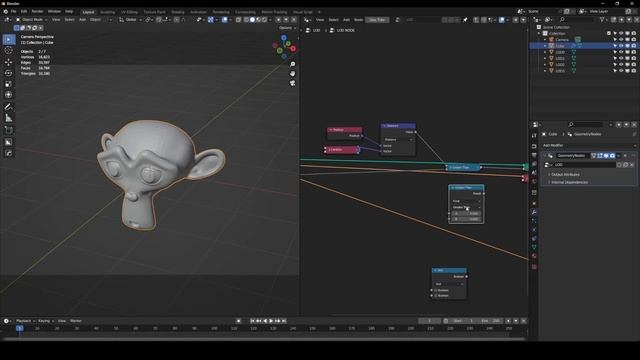The height and width of the screenshot is (360, 640).
Task: Toggle render camera icon for Cube row
Action: [633, 46]
